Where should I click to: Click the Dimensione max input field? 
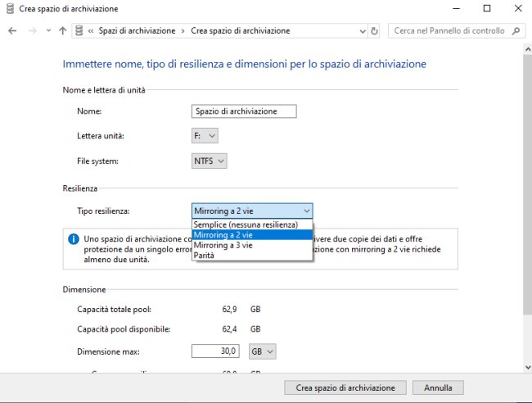tap(215, 351)
